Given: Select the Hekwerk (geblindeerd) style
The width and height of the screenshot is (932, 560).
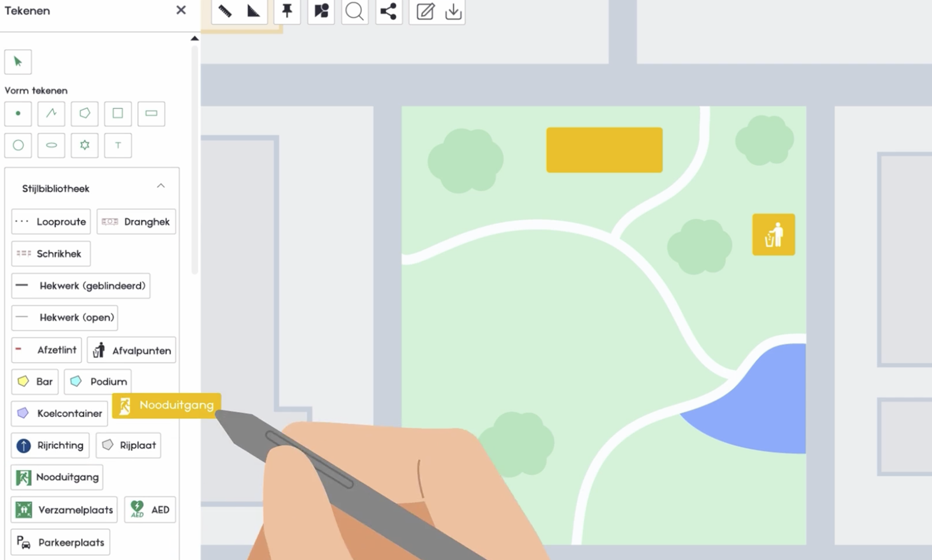Looking at the screenshot, I should click(81, 286).
